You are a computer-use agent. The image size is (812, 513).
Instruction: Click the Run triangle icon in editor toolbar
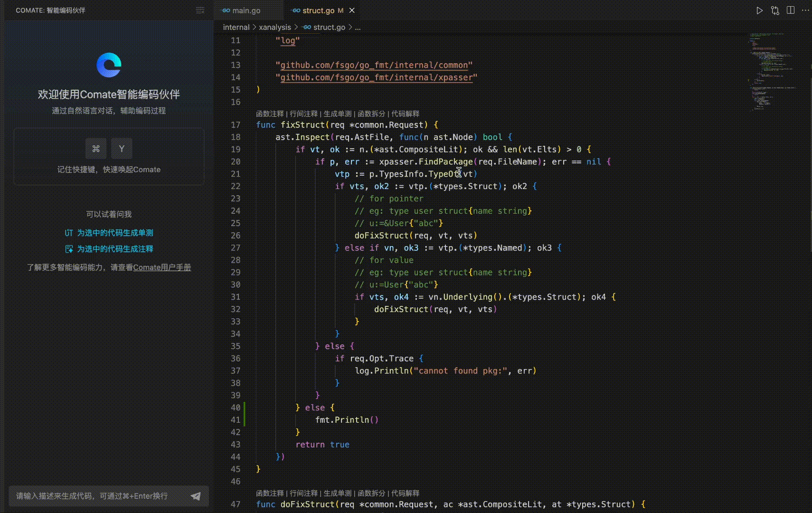pyautogui.click(x=759, y=10)
